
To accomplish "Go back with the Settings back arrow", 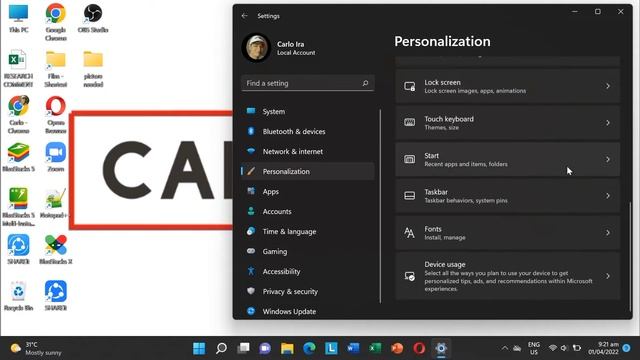I will click(244, 16).
